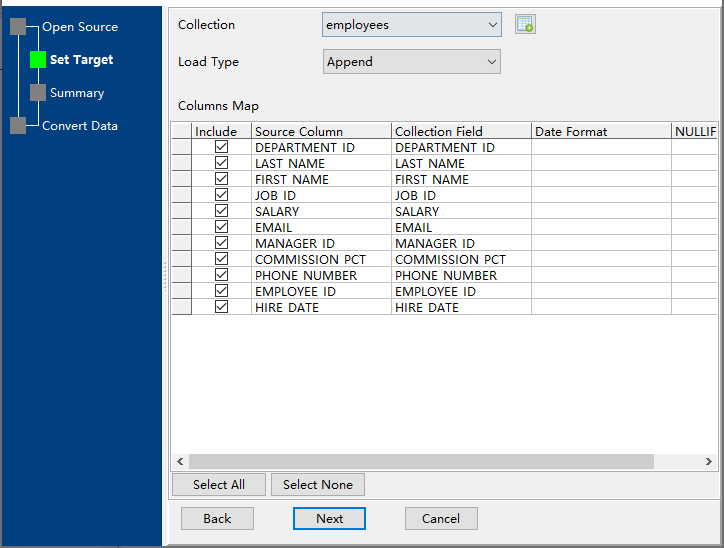Click the horizontal scrollbar right arrow
Viewport: 724px width, 548px height.
pos(709,462)
